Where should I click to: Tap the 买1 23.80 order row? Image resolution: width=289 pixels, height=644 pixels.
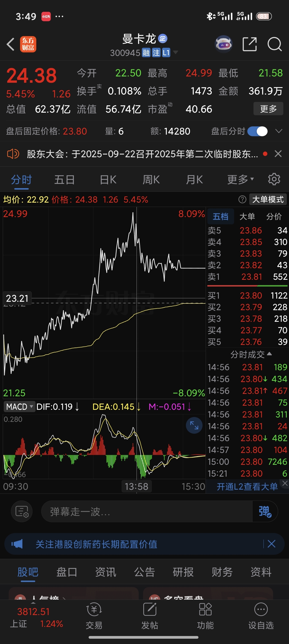click(247, 295)
